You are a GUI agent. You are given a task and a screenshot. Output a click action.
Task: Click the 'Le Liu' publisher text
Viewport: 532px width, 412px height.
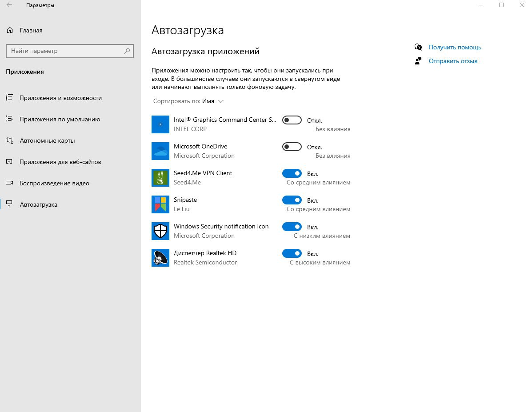pos(181,209)
